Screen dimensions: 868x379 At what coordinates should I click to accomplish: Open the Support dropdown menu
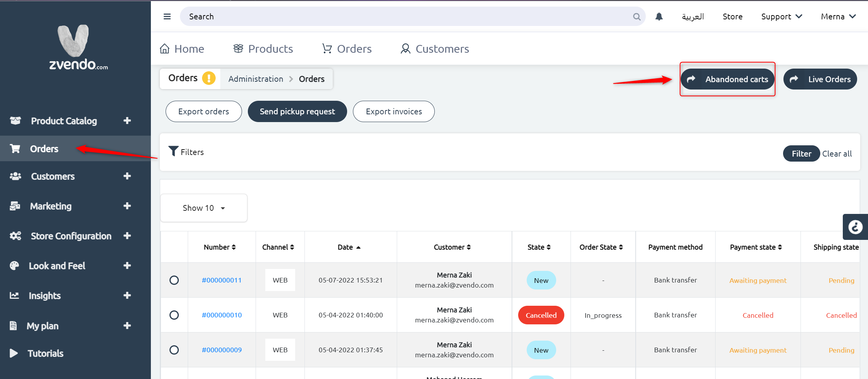point(782,17)
